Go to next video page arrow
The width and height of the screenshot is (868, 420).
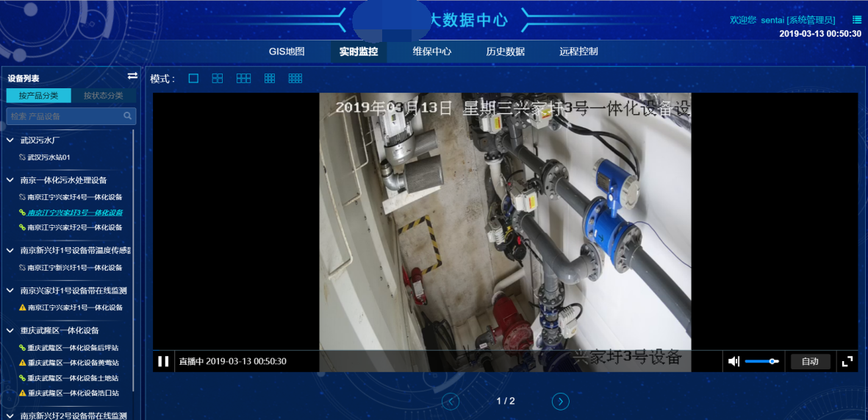click(560, 401)
